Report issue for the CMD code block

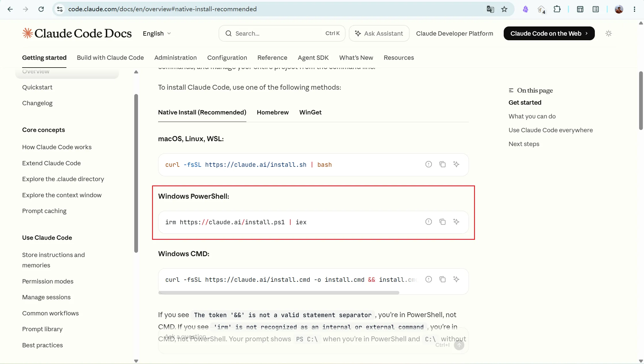[x=429, y=279]
